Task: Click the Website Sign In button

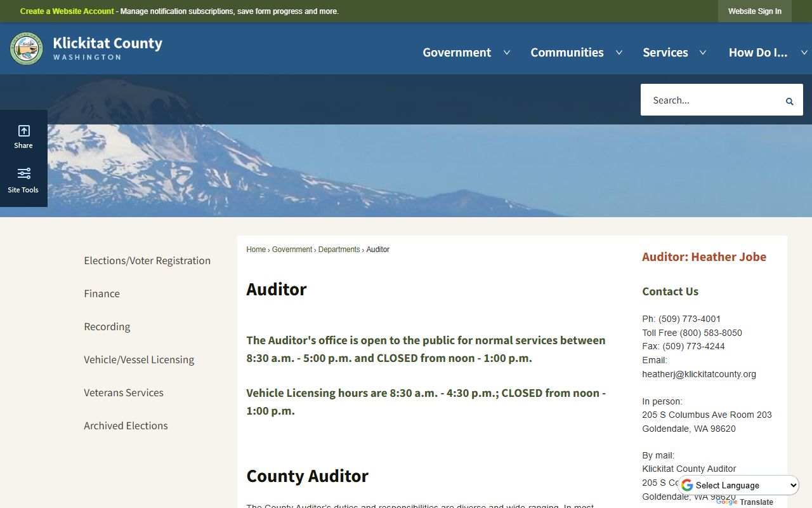Action: tap(755, 11)
